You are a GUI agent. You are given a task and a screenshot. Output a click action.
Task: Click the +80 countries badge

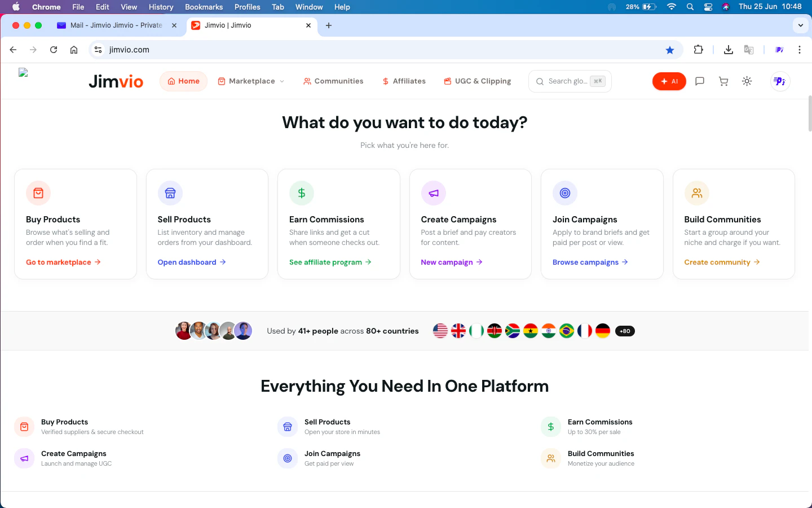(x=625, y=331)
